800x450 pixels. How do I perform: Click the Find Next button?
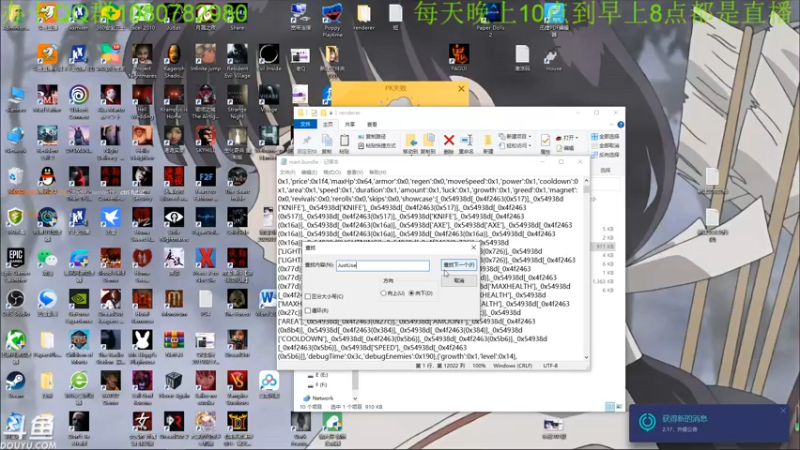[458, 265]
